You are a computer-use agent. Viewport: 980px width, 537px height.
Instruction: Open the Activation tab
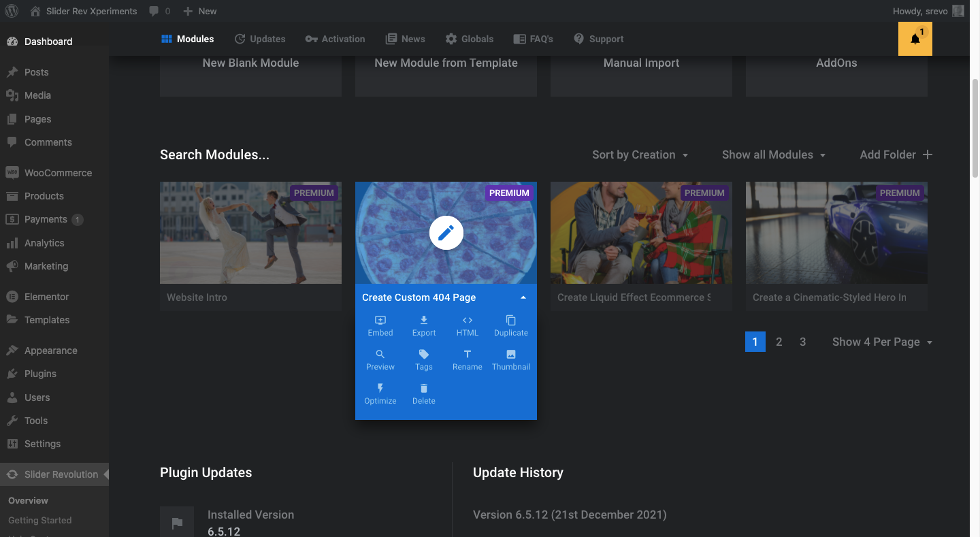tap(336, 39)
